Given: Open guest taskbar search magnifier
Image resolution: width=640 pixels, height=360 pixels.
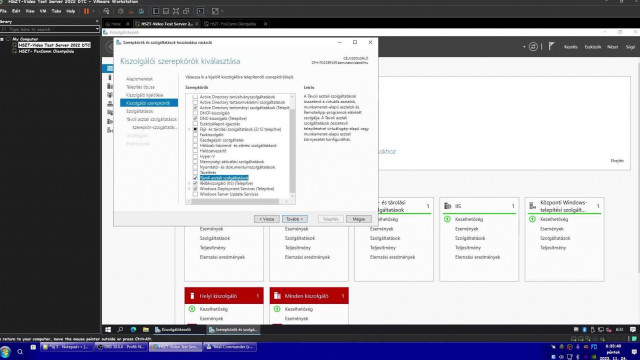Looking at the screenshot, I should 120,329.
